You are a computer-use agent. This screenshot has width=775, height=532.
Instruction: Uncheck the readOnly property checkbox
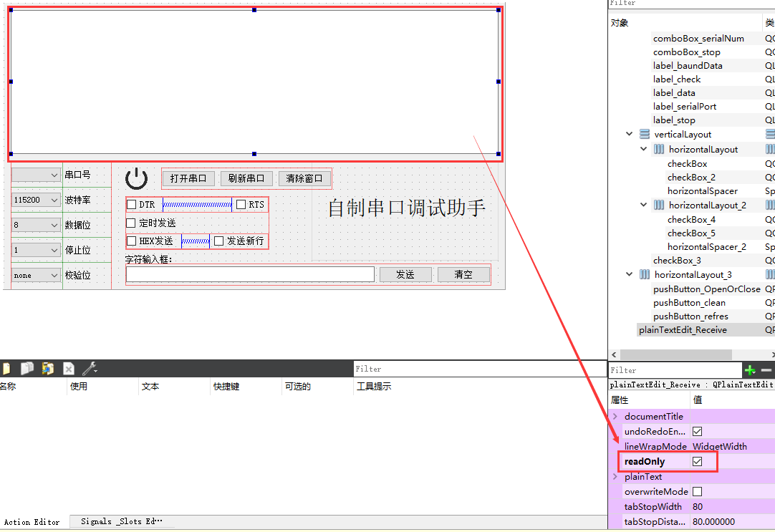click(698, 461)
